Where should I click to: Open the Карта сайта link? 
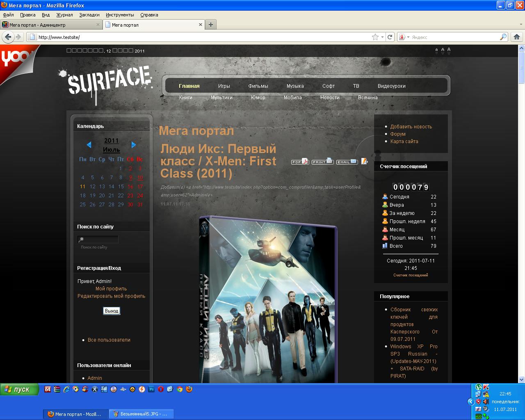click(404, 142)
